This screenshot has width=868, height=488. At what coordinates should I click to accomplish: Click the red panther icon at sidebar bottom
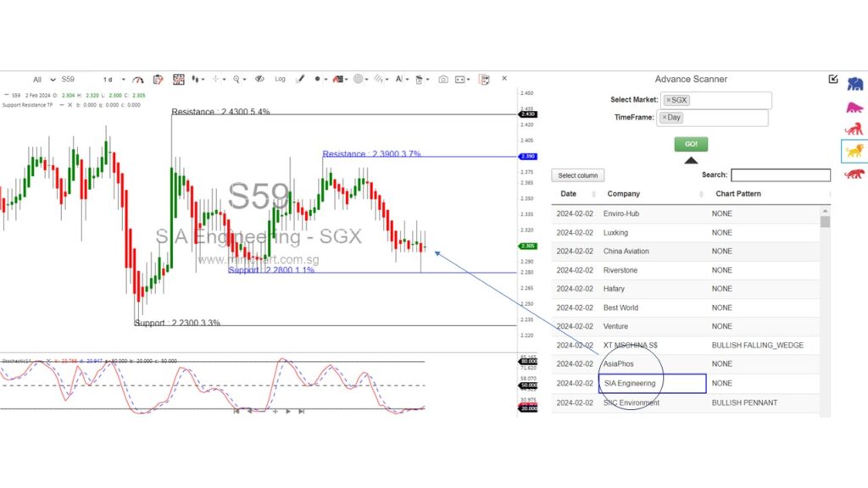(854, 174)
